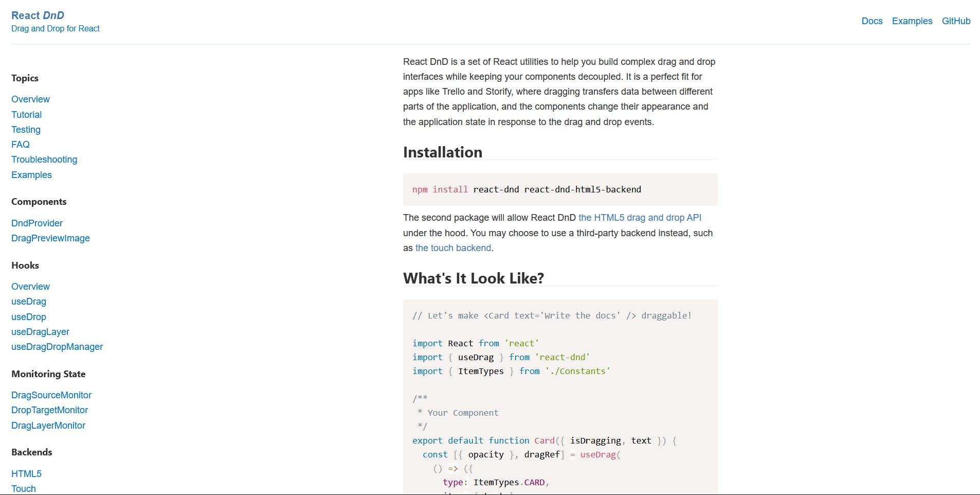The width and height of the screenshot is (980, 495).
Task: Open DragPreviewImage component docs
Action: coord(50,238)
